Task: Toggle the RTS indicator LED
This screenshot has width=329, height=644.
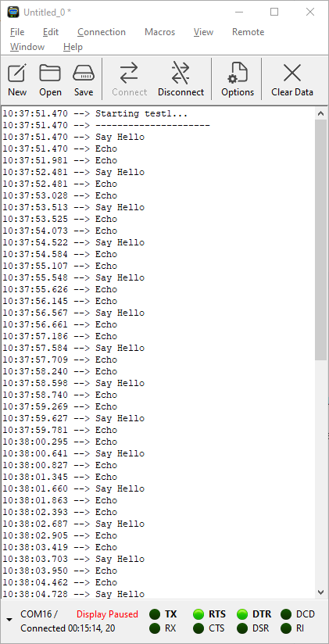Action: [198, 614]
